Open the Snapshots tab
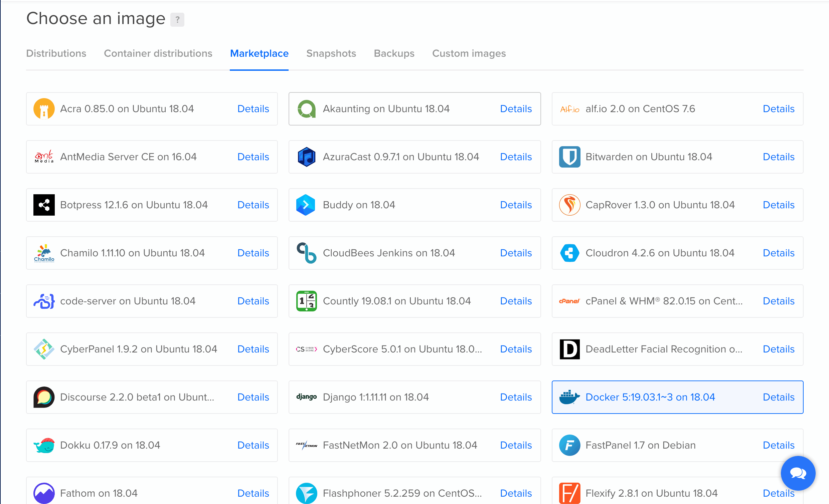This screenshot has height=504, width=829. point(331,53)
